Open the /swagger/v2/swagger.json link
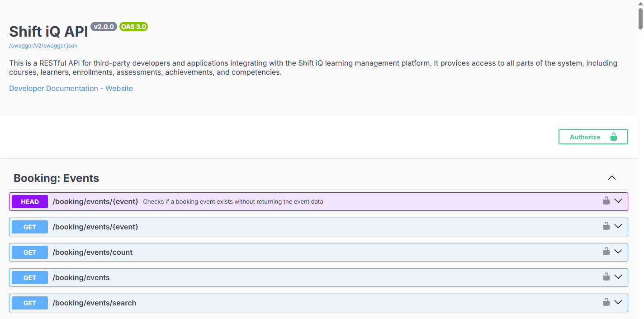 pyautogui.click(x=43, y=46)
